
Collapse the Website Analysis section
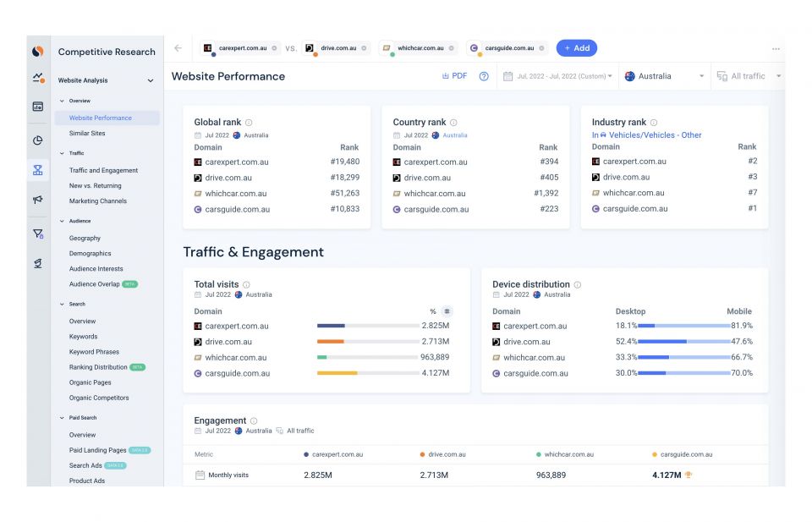[151, 81]
